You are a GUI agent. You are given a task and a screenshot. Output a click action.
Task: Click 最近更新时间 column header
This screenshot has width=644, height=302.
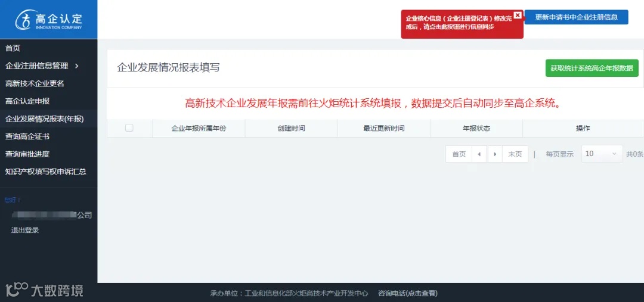[x=383, y=129]
